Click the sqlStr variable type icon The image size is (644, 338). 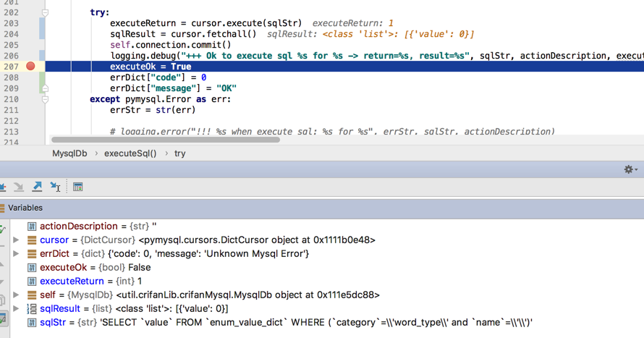tap(32, 323)
